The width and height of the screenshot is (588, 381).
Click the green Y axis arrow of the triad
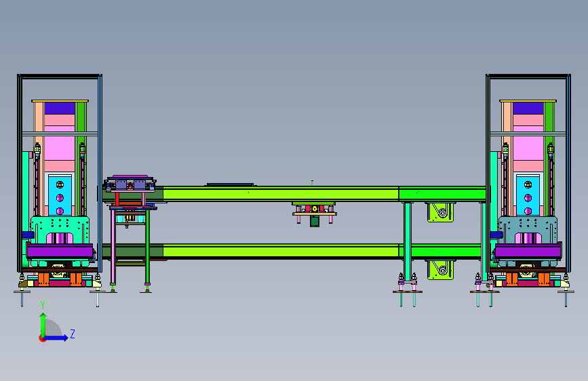pyautogui.click(x=43, y=325)
